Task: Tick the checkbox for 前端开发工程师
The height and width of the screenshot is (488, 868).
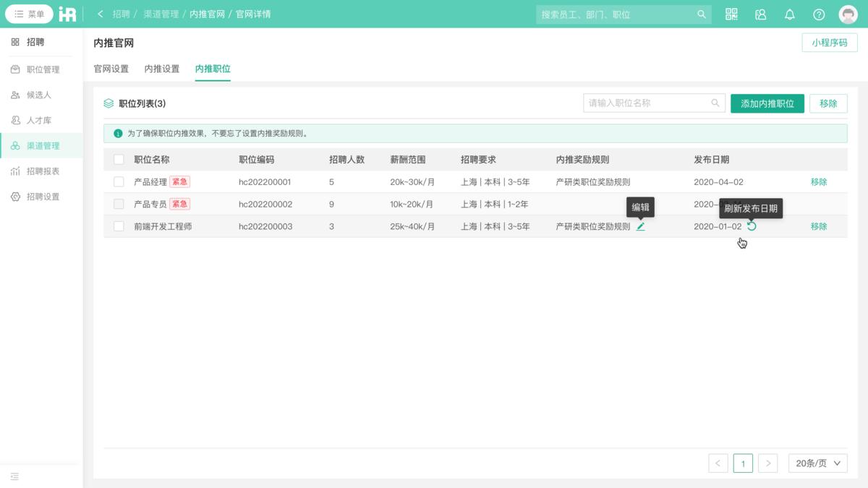Action: coord(119,226)
